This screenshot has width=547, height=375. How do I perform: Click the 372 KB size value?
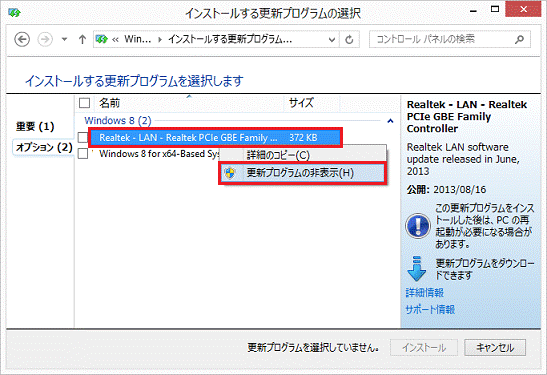click(x=303, y=137)
